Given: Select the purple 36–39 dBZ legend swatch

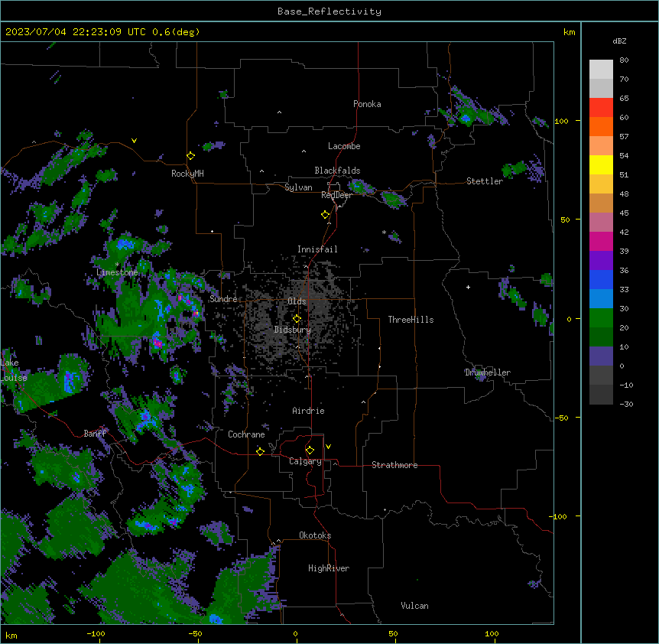Looking at the screenshot, I should (601, 261).
